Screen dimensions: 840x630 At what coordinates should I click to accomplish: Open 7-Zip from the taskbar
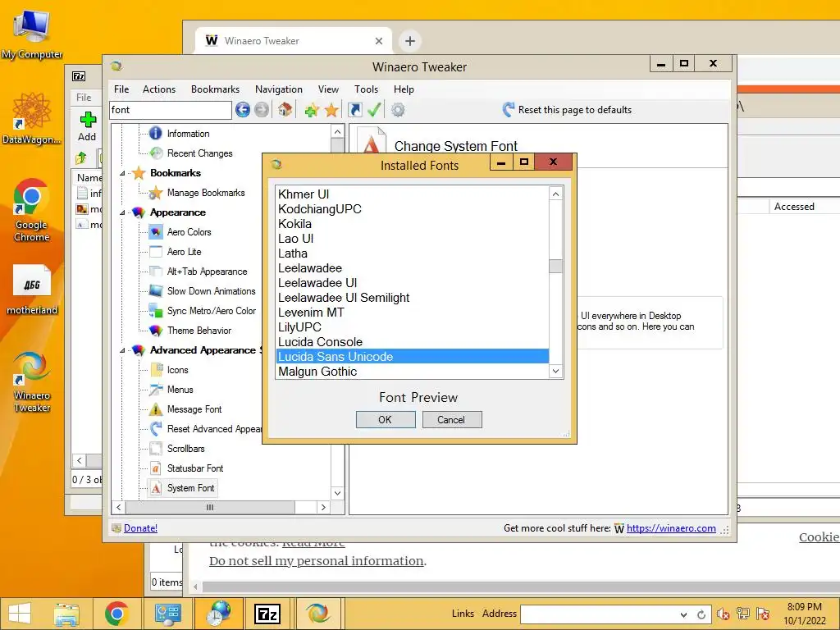point(267,614)
